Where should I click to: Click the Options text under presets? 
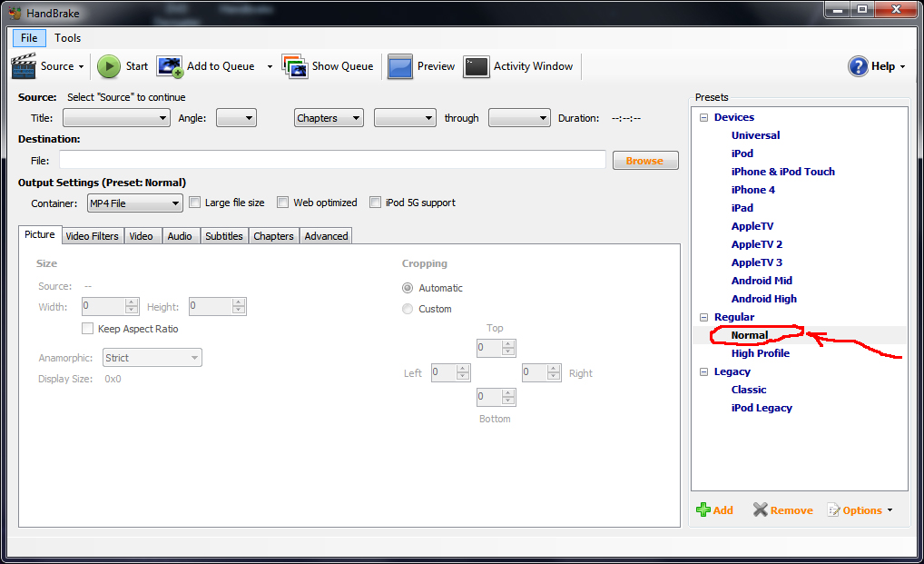[x=862, y=510]
